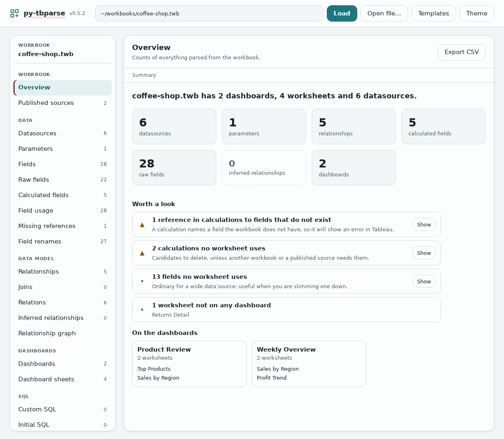
Task: Click the Load button
Action: click(342, 13)
